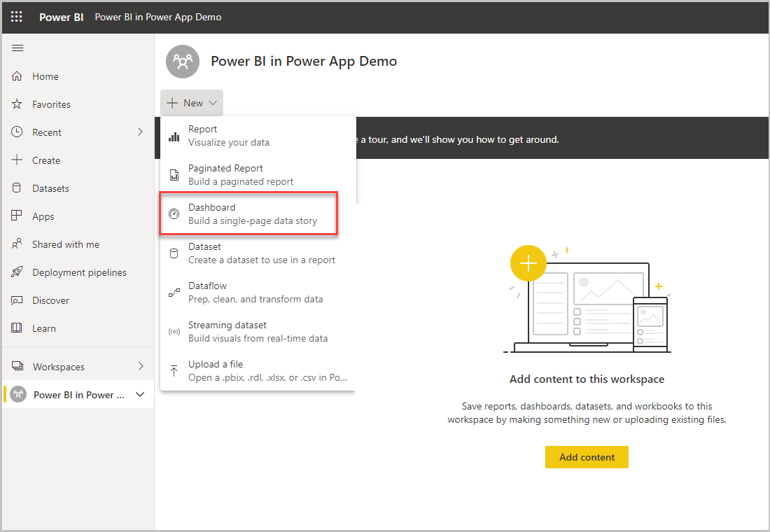Select Dataset in the New menu

(x=258, y=253)
